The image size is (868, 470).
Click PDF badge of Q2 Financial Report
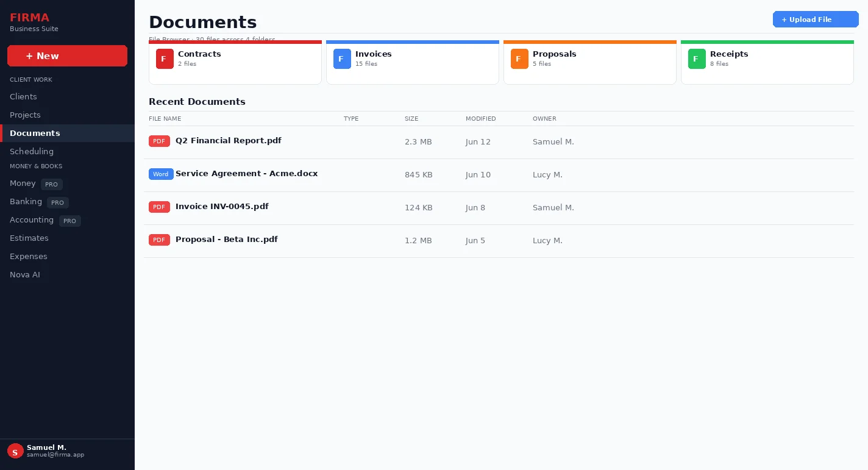click(x=159, y=141)
